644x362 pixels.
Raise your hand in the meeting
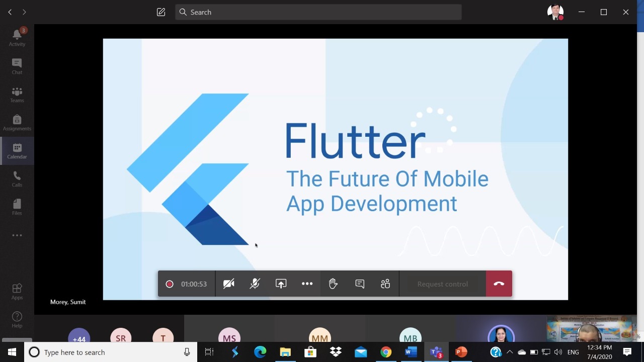pos(333,284)
